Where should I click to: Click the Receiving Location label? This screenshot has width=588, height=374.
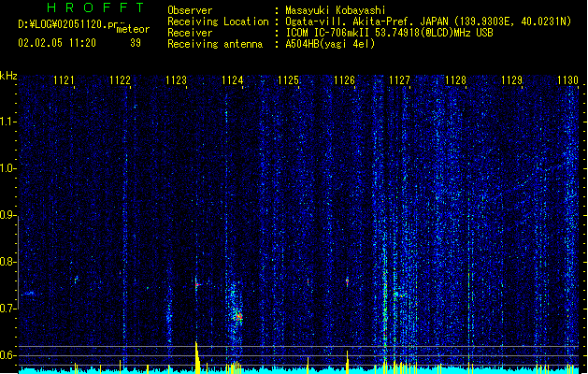coord(218,22)
